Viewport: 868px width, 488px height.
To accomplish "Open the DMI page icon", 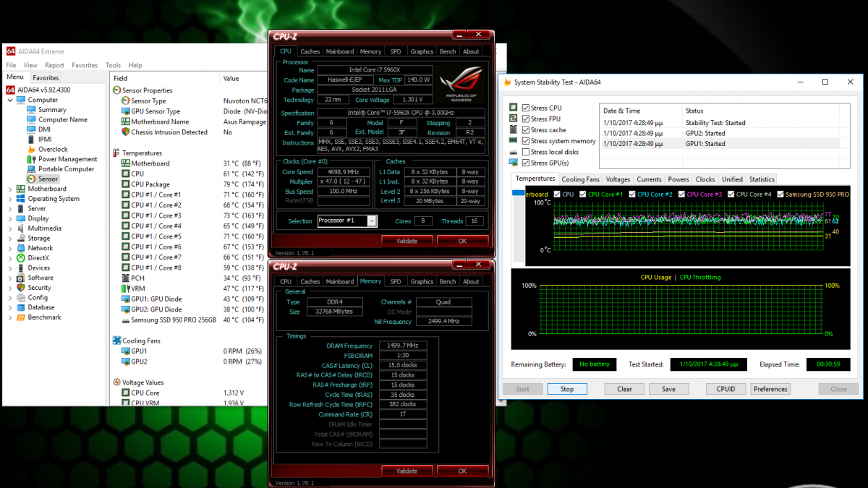I will [x=31, y=129].
